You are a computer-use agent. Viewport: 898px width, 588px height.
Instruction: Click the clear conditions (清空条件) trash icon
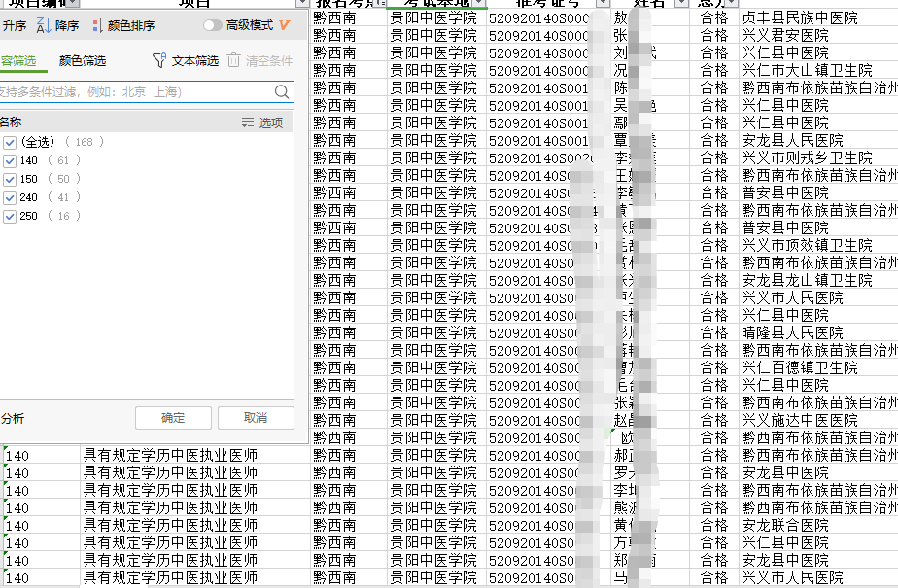point(234,61)
